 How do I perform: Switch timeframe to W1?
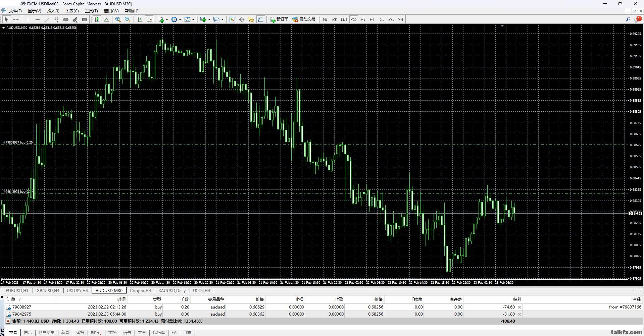point(391,19)
